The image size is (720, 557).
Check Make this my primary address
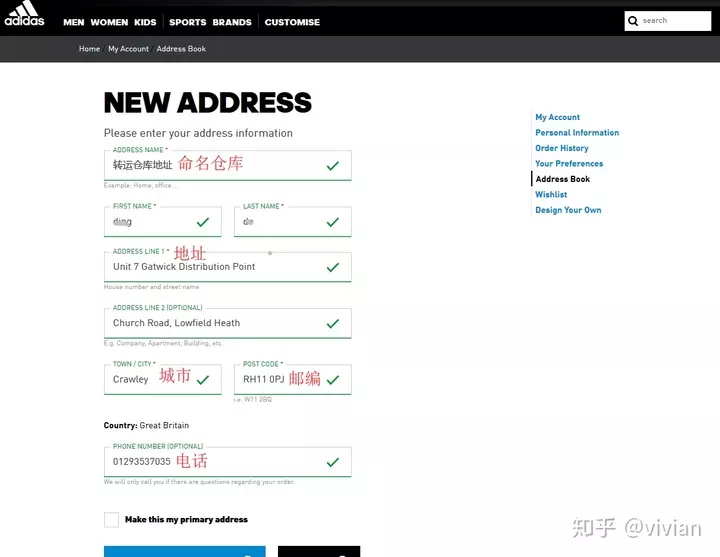[x=112, y=520]
